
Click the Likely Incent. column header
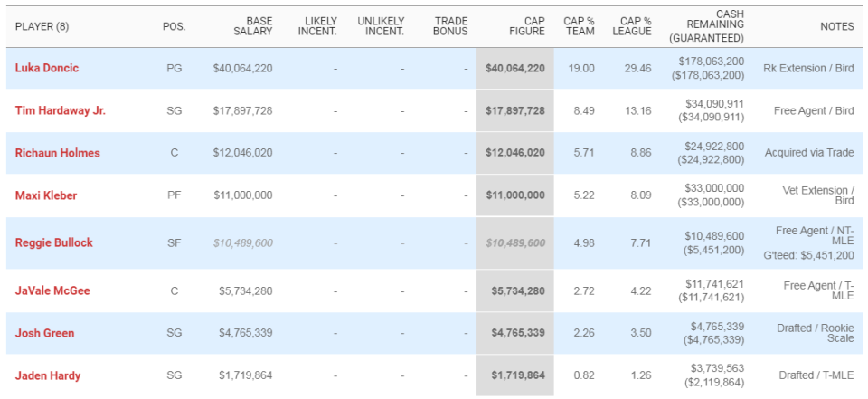pos(317,25)
